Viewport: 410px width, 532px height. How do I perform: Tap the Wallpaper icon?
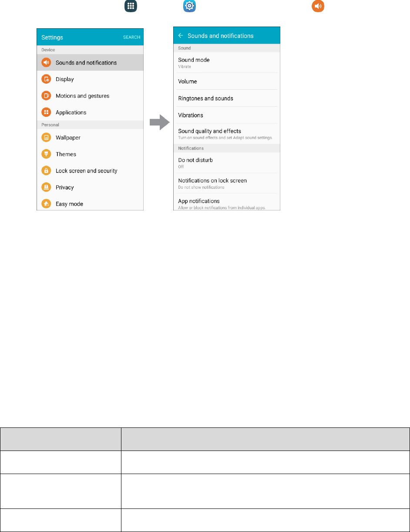point(46,137)
